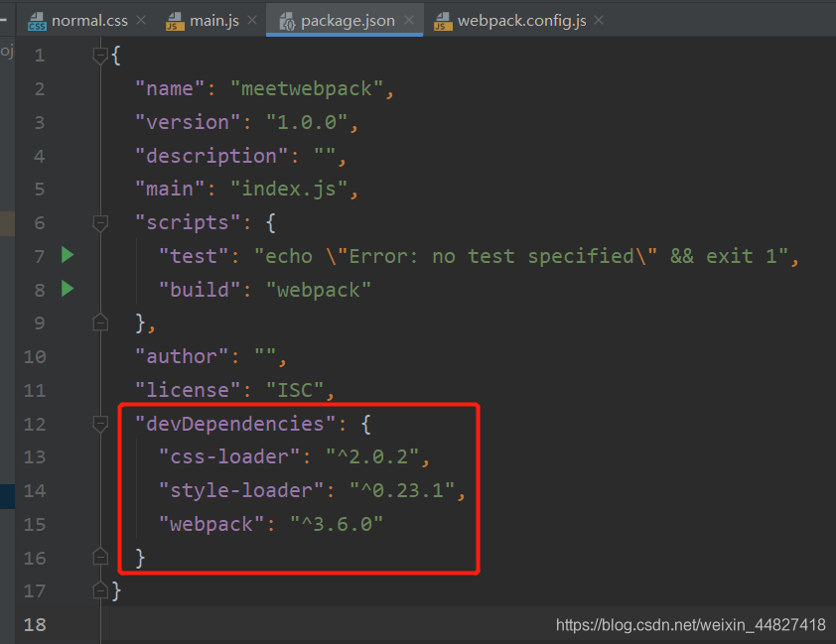Viewport: 836px width, 644px height.
Task: Click the "scripts" key
Action: pyautogui.click(x=187, y=222)
